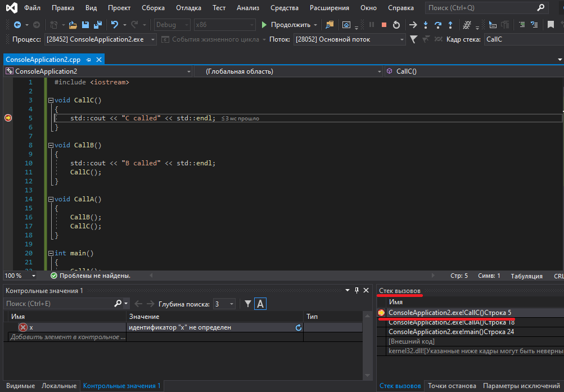Open the zoom level 100 % dropdown
The width and height of the screenshot is (564, 392).
[x=34, y=276]
